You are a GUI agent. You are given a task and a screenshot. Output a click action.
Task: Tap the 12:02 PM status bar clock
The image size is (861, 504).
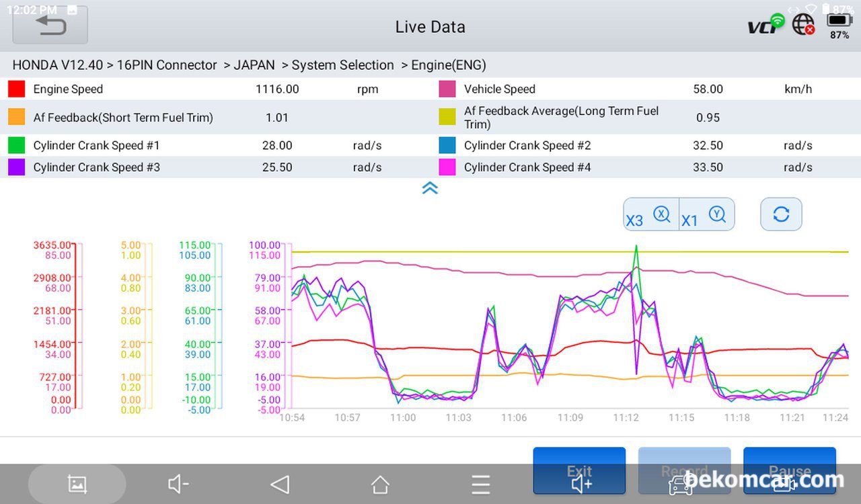click(32, 9)
